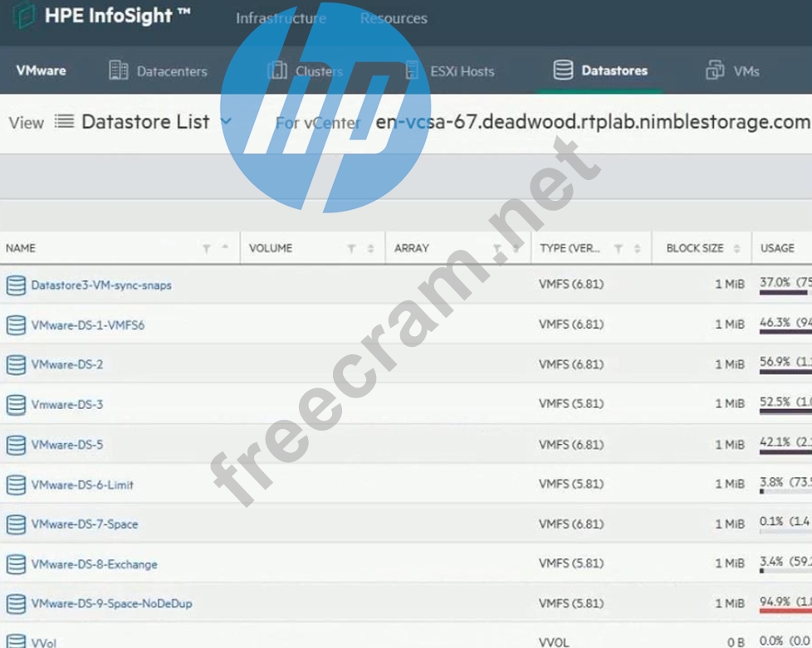This screenshot has width=812, height=648.
Task: Open VMware-DS-8-Exchange datastore link
Action: tap(94, 564)
